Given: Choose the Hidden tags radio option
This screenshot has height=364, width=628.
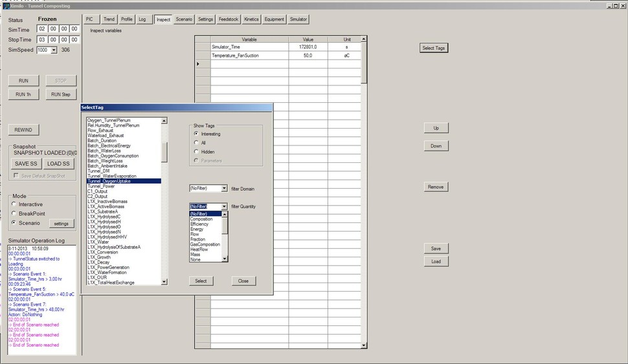Looking at the screenshot, I should coord(197,151).
